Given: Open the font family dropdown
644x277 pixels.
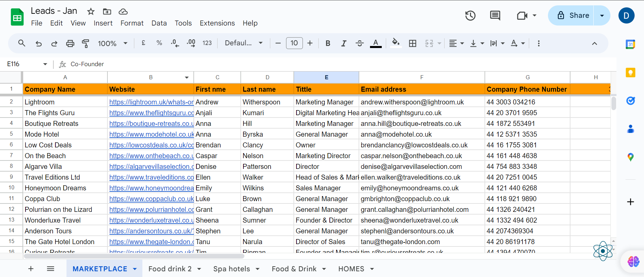Looking at the screenshot, I should 244,43.
